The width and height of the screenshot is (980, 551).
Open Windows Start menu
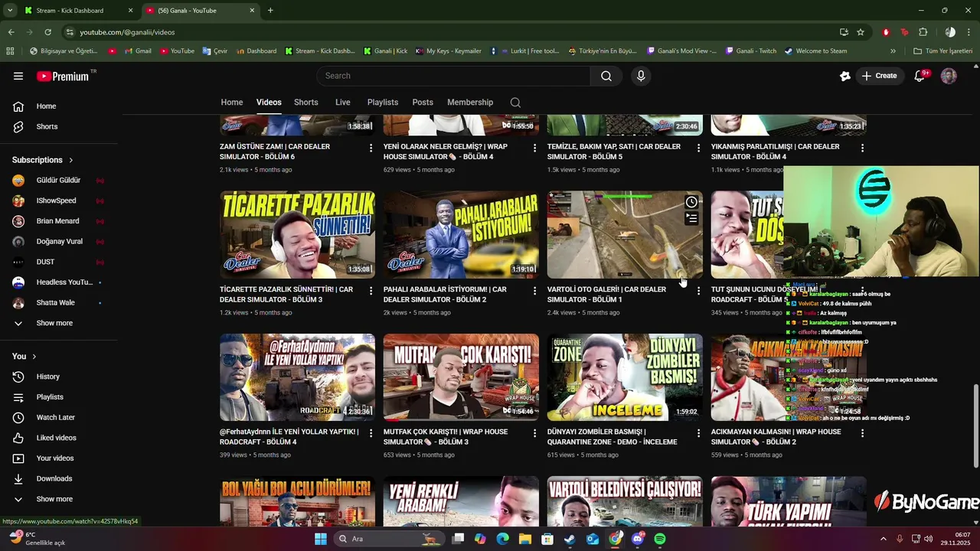coord(320,539)
